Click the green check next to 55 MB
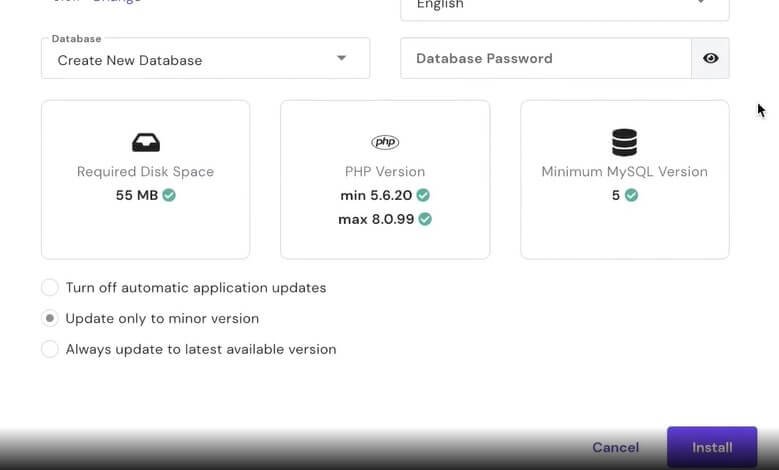 [169, 195]
